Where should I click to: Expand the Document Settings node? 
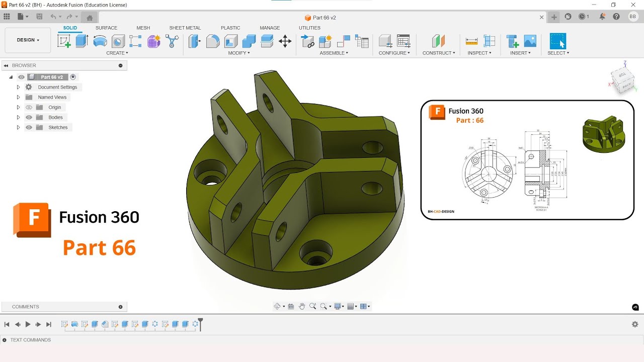pyautogui.click(x=18, y=87)
